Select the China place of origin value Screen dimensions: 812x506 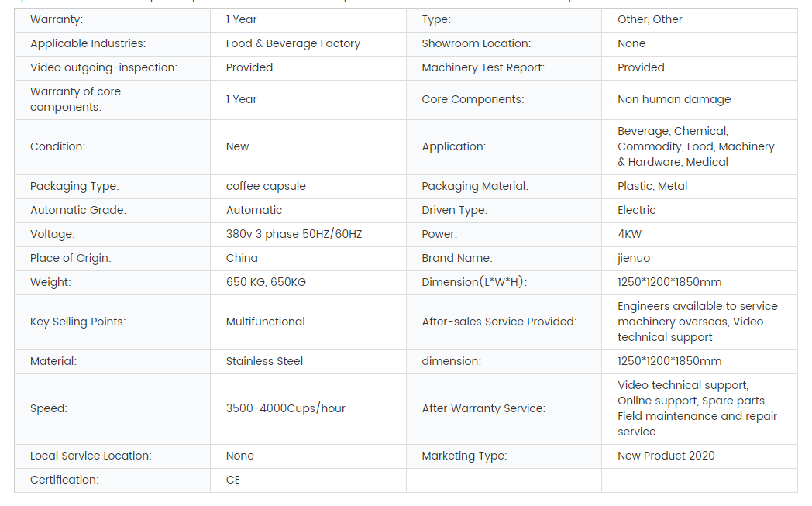[242, 258]
